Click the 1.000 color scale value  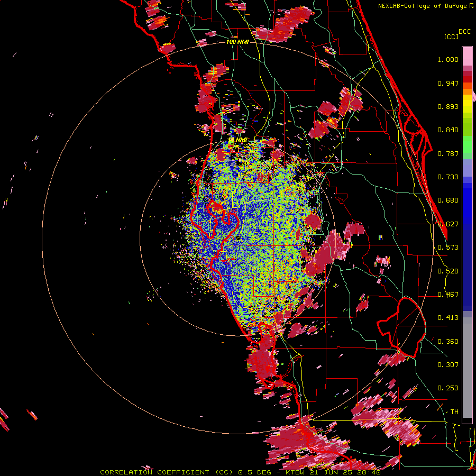448,59
